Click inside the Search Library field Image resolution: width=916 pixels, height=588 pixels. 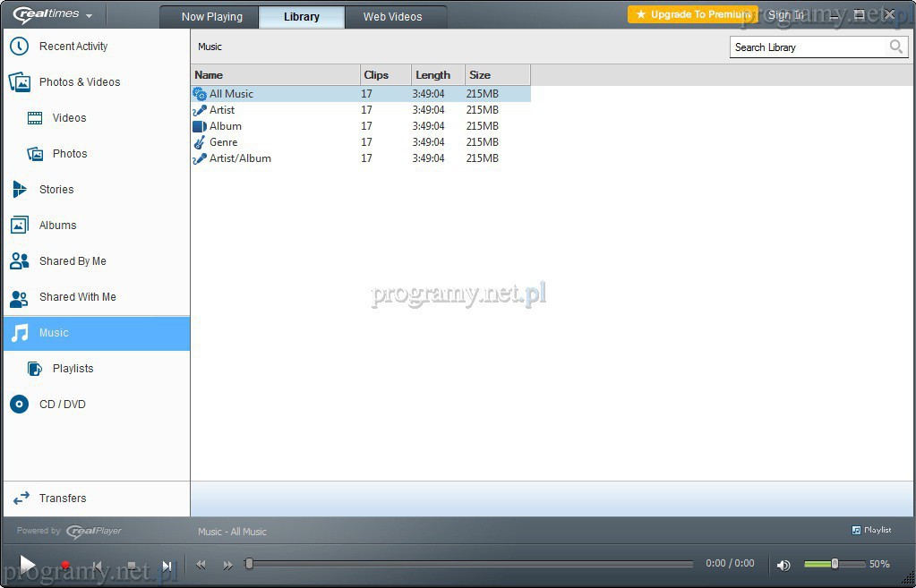click(x=806, y=47)
